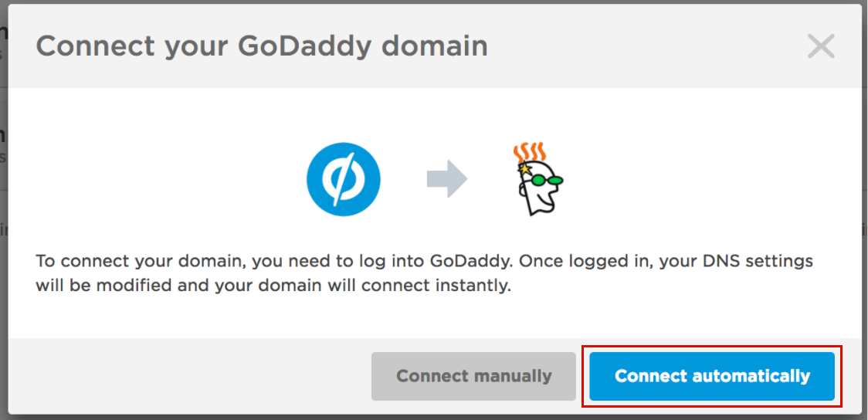Click the GoDaddy mascot logo
This screenshot has width=868, height=420.
537,178
